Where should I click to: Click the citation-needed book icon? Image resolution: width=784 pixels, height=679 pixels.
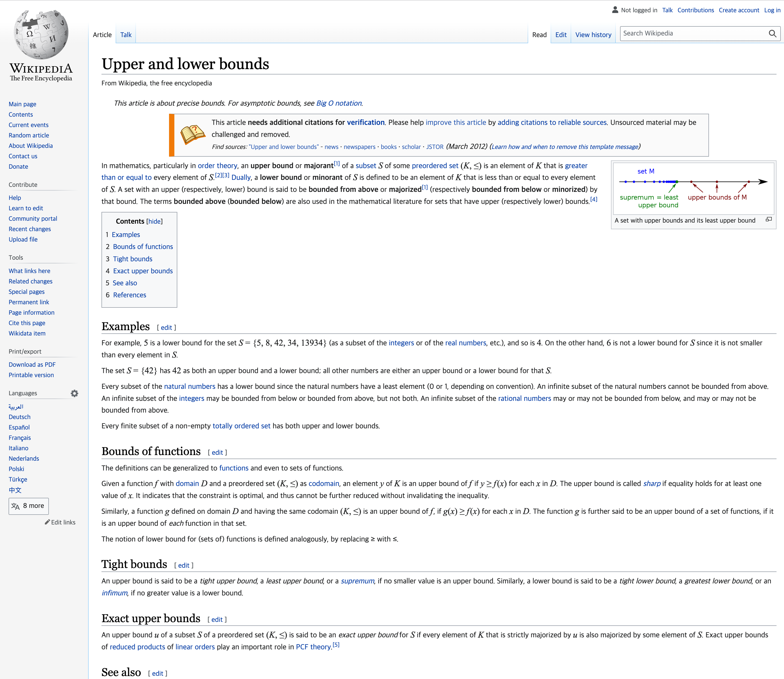[x=193, y=135]
